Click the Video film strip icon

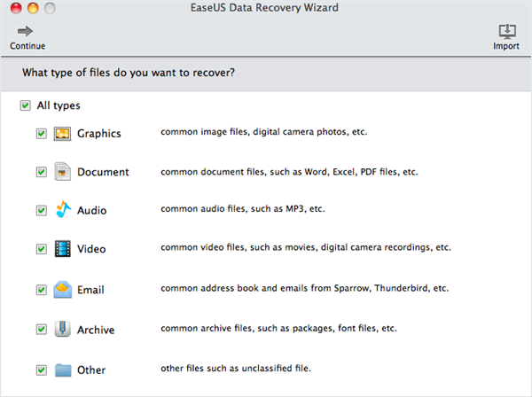coord(62,249)
